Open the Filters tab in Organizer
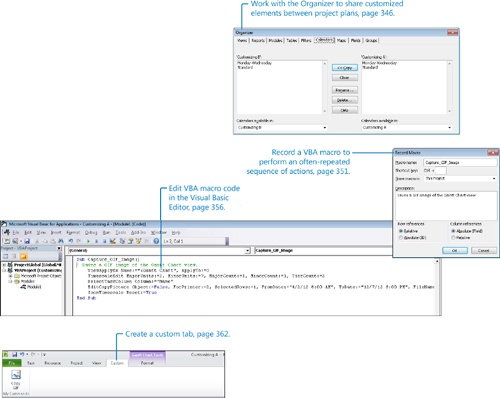500x398 pixels. 306,40
